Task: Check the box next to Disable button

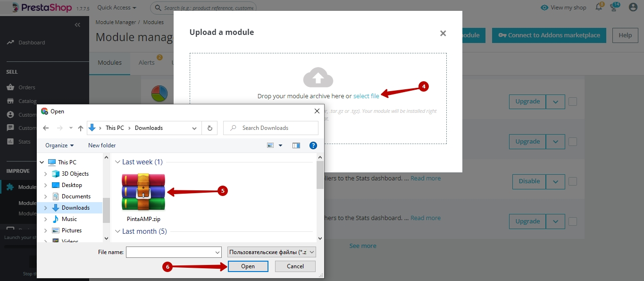Action: click(x=573, y=181)
